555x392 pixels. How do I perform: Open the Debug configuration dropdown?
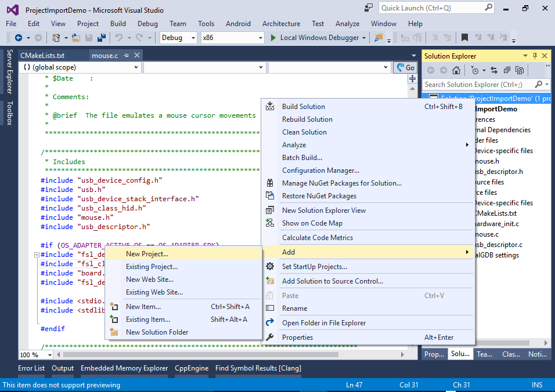193,38
